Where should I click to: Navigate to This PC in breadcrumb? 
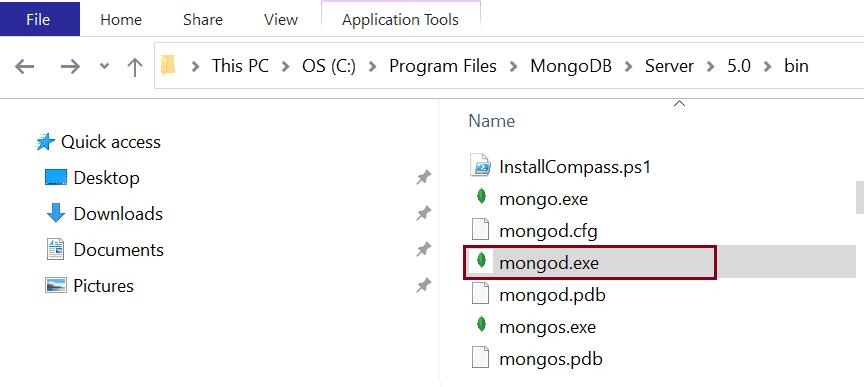[240, 66]
